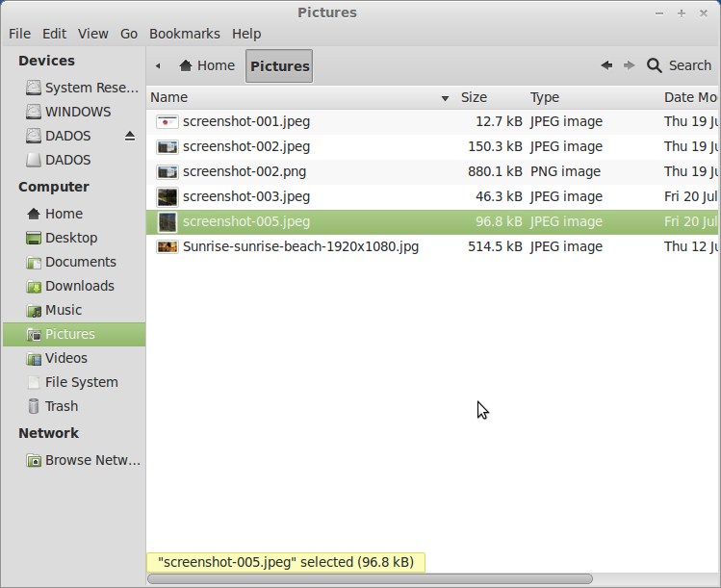Click the Downloads folder icon

[x=33, y=287]
